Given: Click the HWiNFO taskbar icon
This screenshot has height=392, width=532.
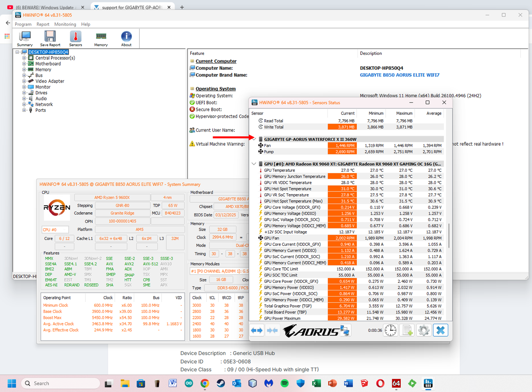Looking at the screenshot, I should (x=428, y=383).
